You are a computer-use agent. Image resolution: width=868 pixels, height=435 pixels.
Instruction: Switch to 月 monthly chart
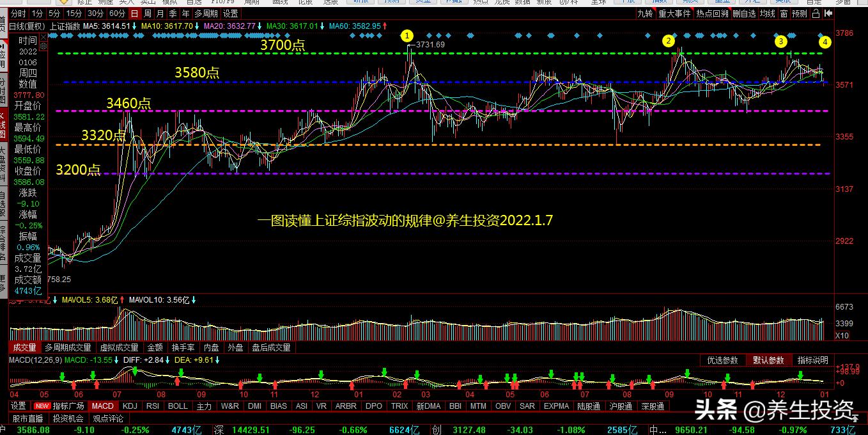(160, 13)
